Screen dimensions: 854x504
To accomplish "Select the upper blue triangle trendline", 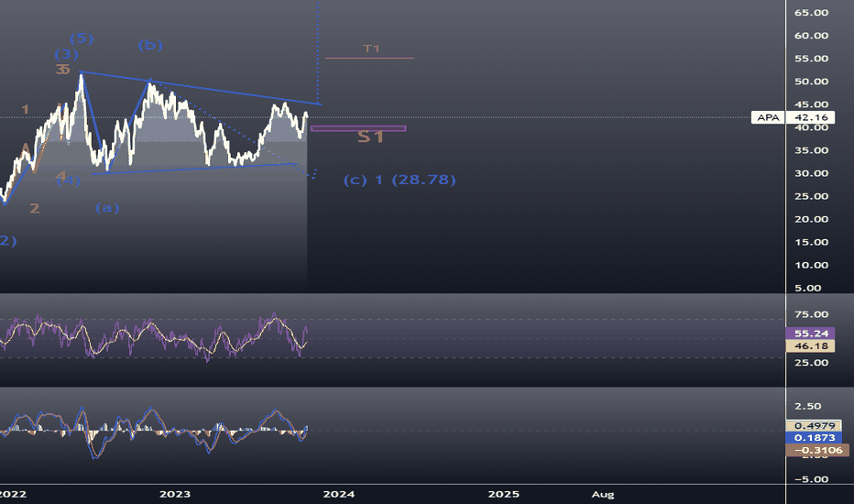I will tap(201, 88).
